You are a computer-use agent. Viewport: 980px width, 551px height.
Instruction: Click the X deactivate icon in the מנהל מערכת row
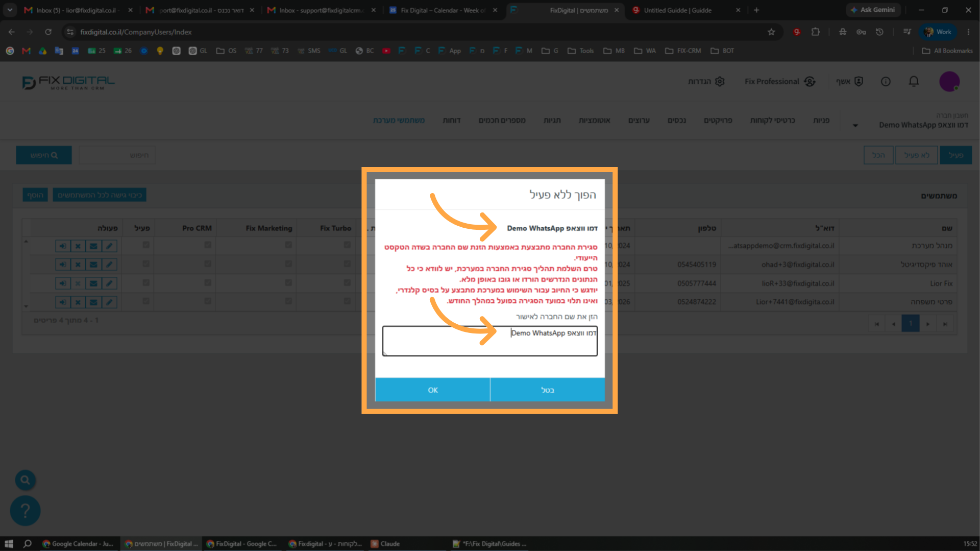(78, 246)
